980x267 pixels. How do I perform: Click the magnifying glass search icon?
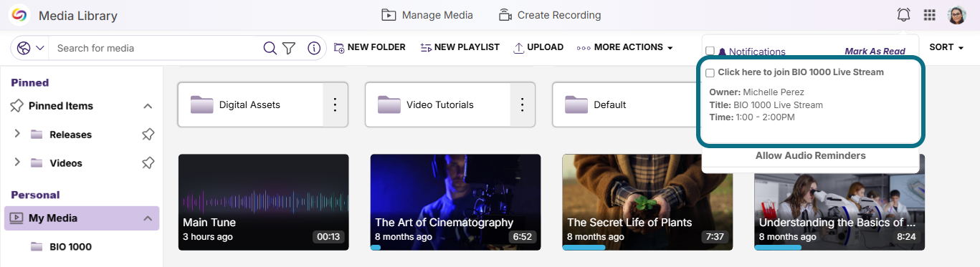[270, 48]
